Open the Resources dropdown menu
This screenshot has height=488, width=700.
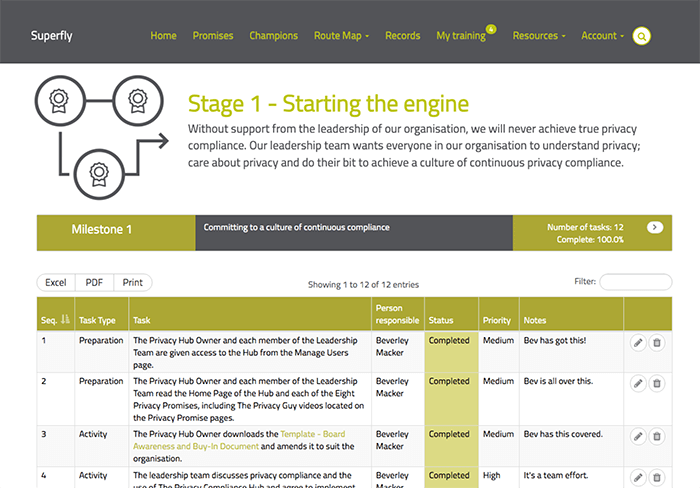[538, 36]
